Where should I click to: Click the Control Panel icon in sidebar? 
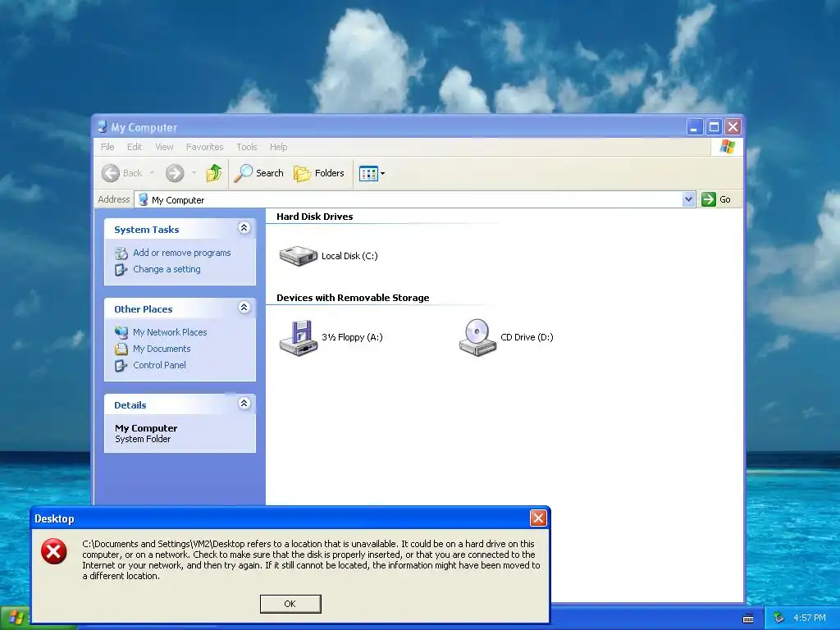[x=121, y=366]
